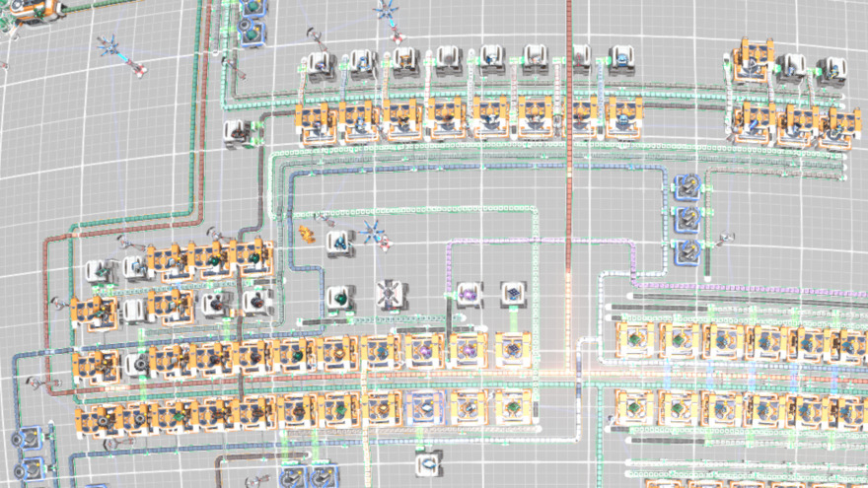The width and height of the screenshot is (868, 488).
Task: Click the X-shaped splitter building
Action: pos(391,294)
